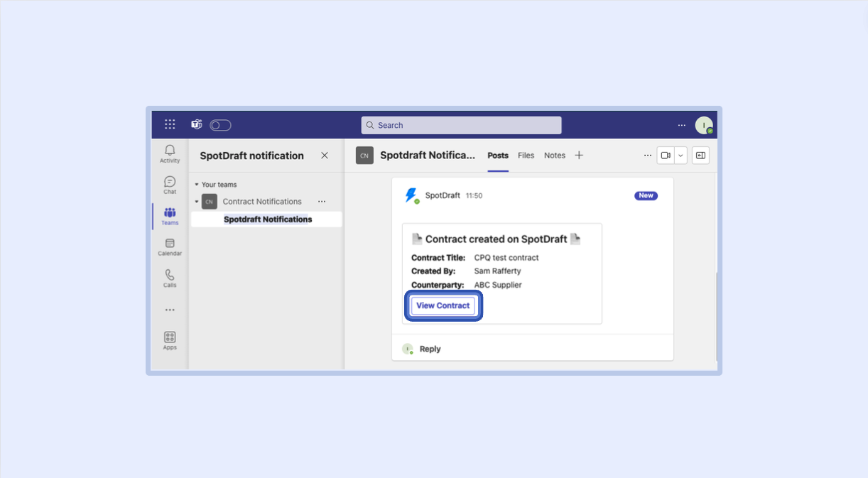Open Apps in the sidebar
Image resolution: width=868 pixels, height=478 pixels.
point(170,341)
